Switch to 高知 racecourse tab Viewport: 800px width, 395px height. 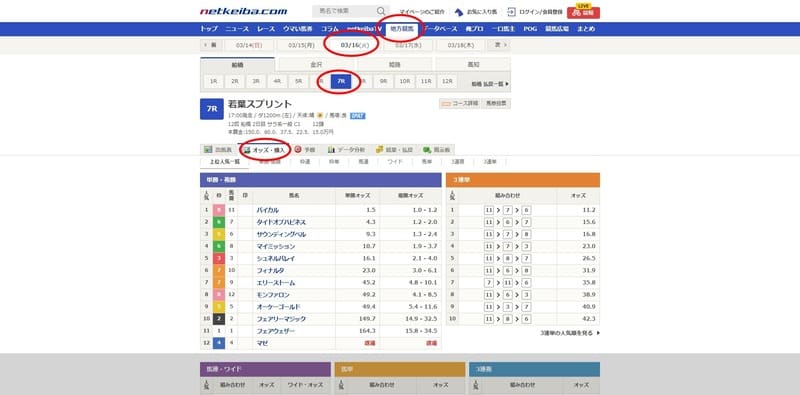click(x=473, y=65)
